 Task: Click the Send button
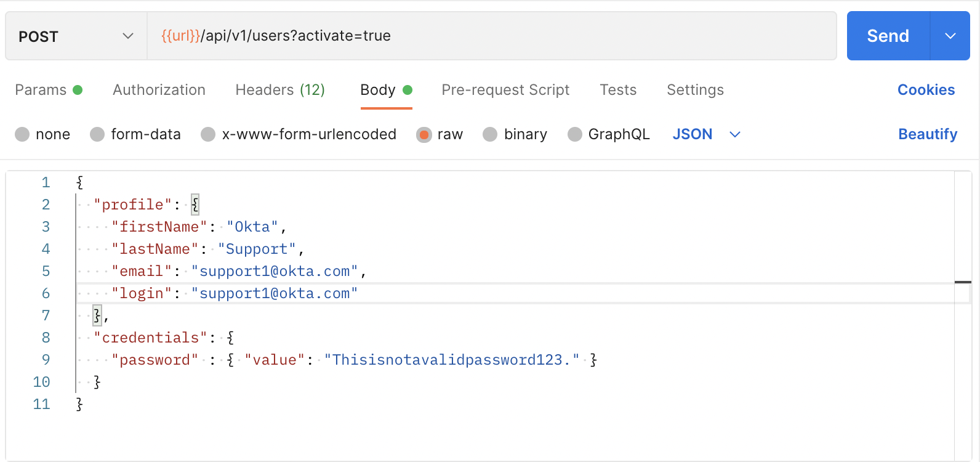point(887,36)
